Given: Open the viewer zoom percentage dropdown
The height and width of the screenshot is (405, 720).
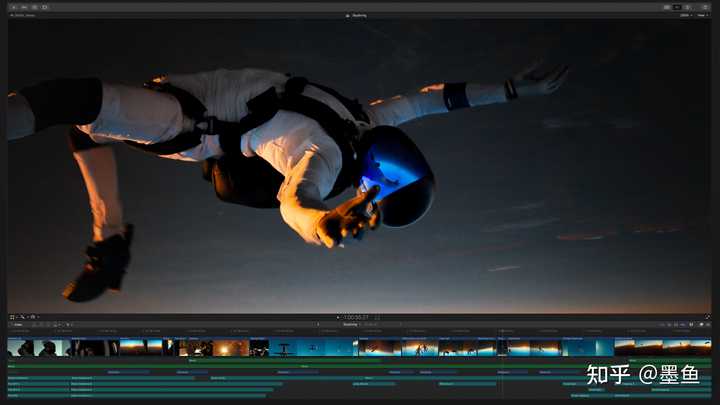Looking at the screenshot, I should click(x=686, y=15).
